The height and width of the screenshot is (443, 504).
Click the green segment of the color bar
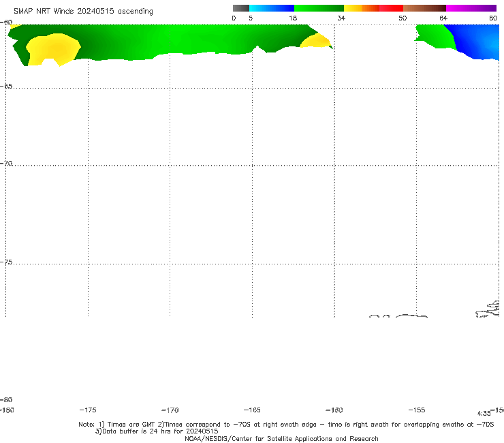(319, 8)
